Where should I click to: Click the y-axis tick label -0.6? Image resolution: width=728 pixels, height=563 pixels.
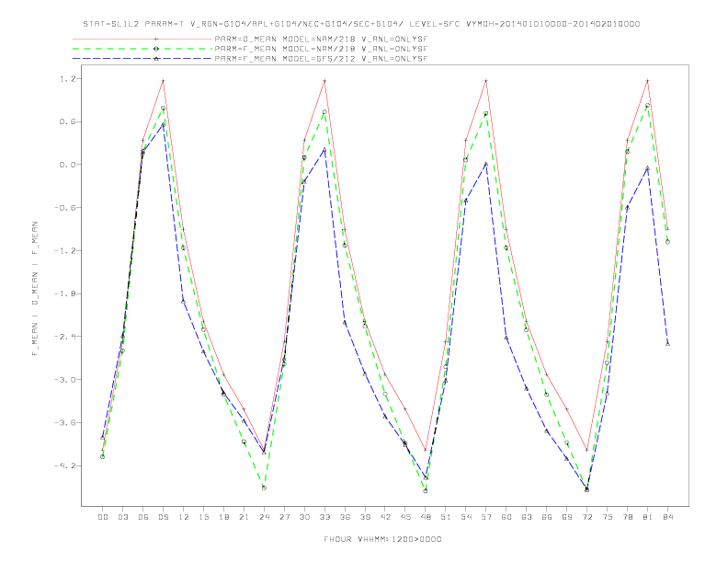click(x=64, y=208)
